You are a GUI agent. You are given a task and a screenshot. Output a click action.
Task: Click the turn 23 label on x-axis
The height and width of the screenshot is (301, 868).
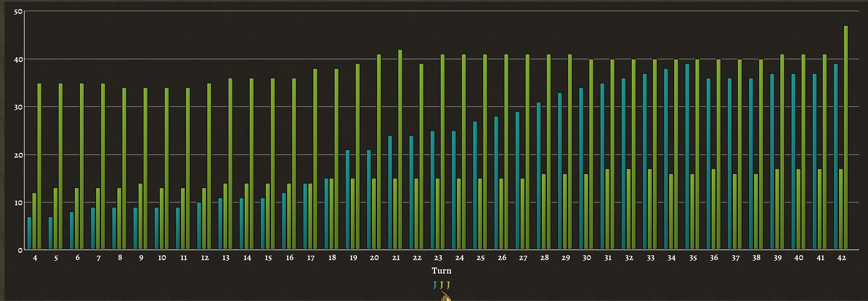click(438, 258)
